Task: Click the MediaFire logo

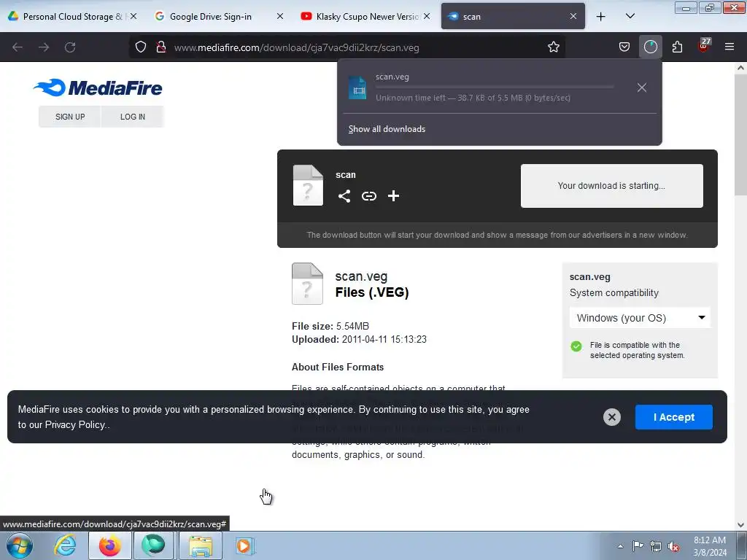Action: click(x=98, y=87)
